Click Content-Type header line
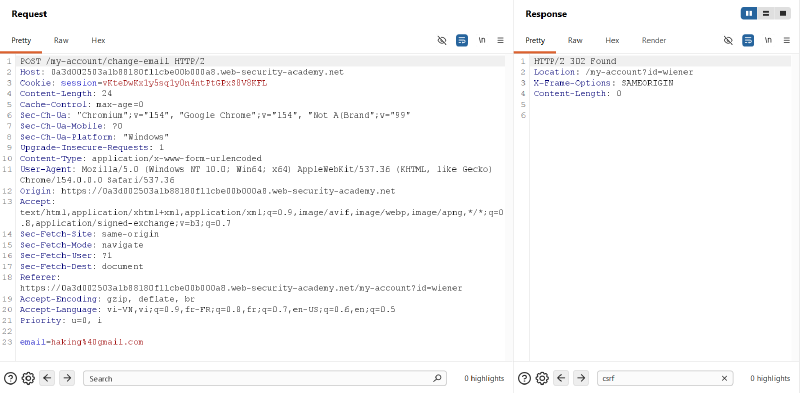Viewport: 800px width, 393px height. (140, 158)
